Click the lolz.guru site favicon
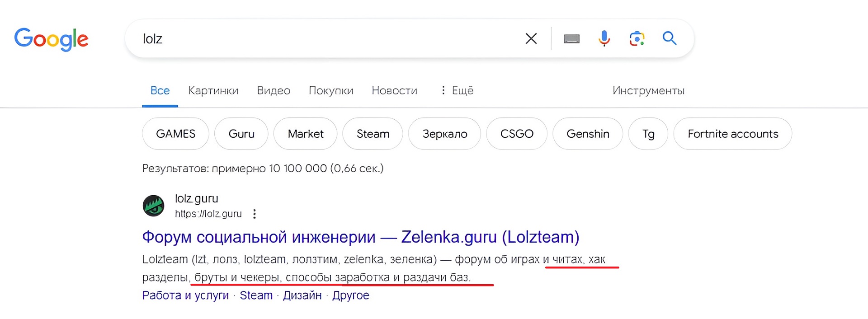The image size is (868, 319). click(154, 206)
